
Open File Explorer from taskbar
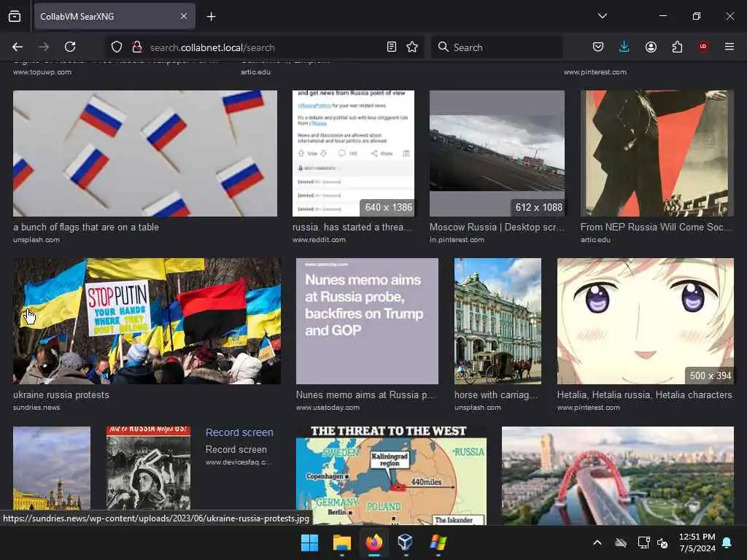341,542
